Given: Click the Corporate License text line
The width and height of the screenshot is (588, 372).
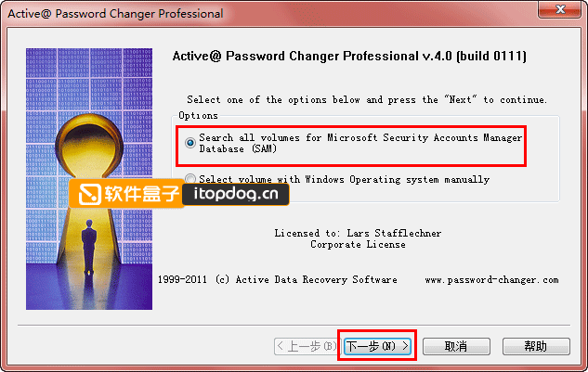Looking at the screenshot, I should (x=358, y=245).
